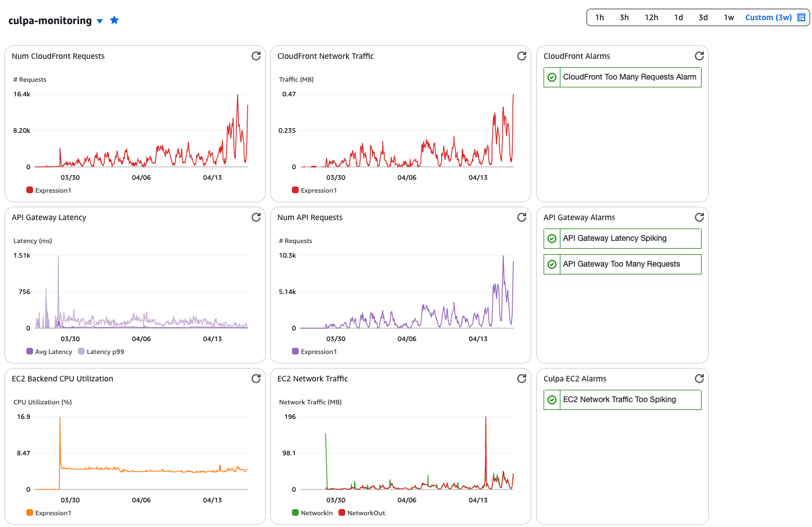Image resolution: width=812 pixels, height=527 pixels.
Task: Click the favorite star next to dashboard name
Action: [x=114, y=20]
